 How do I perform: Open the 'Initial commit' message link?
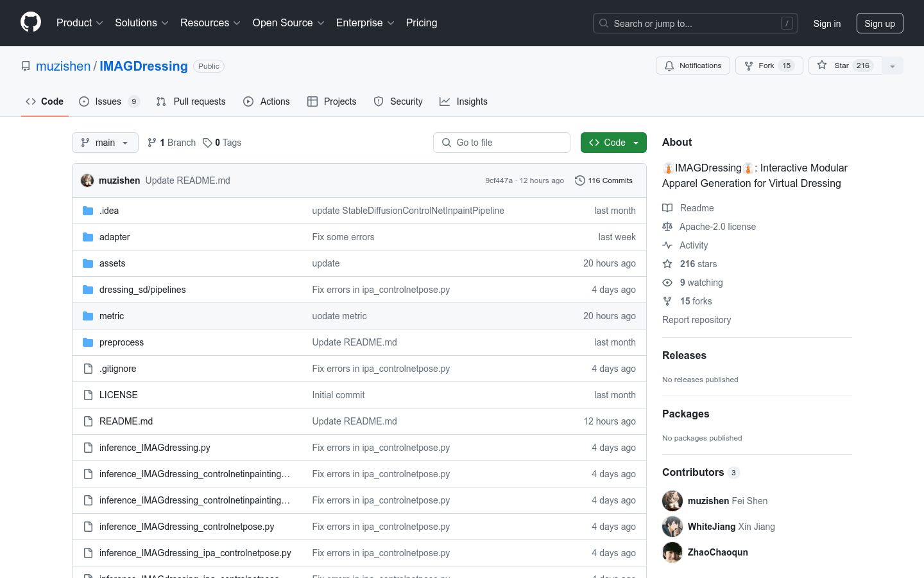(x=338, y=395)
